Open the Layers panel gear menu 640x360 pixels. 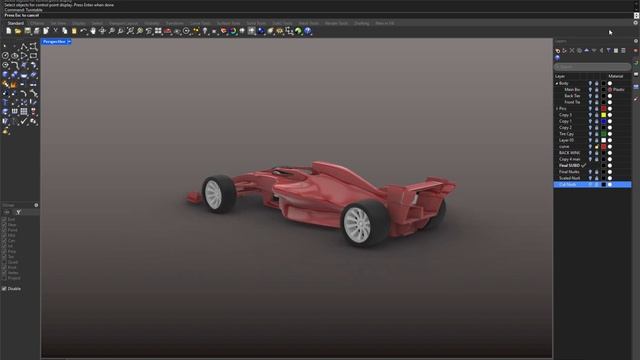click(636, 41)
